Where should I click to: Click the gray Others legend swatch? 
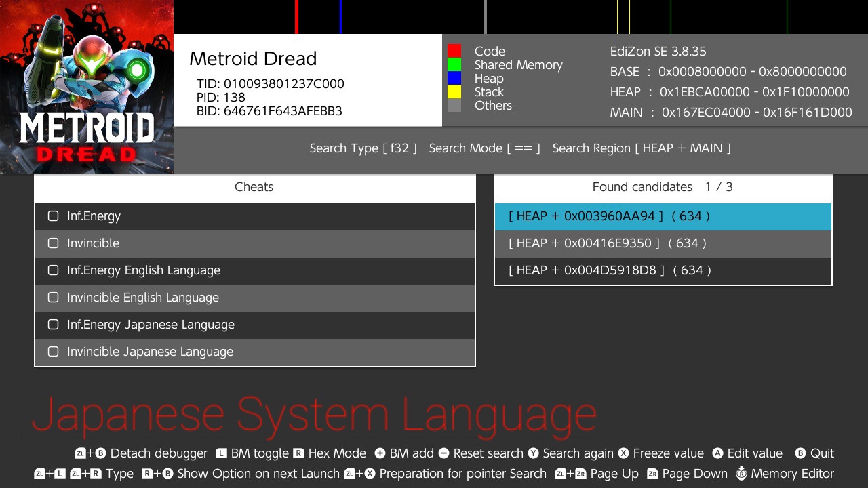[454, 105]
